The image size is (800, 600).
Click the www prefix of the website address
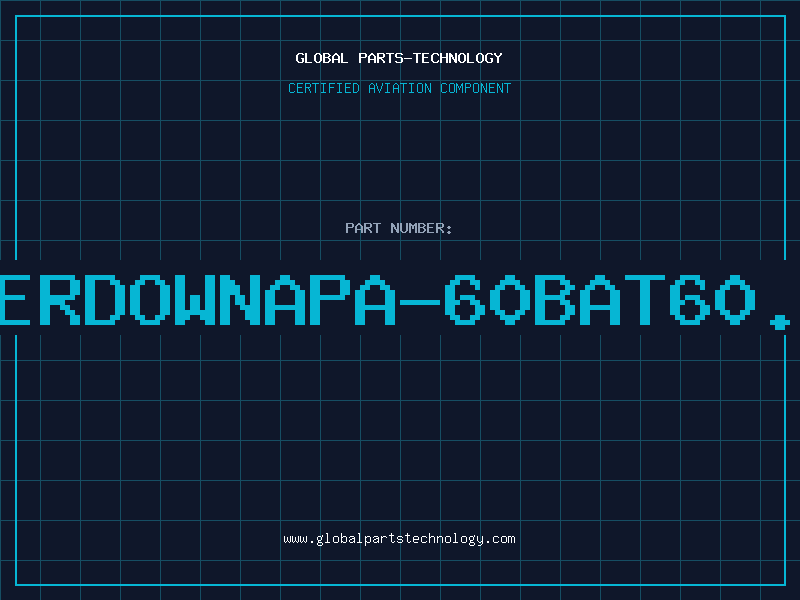point(295,540)
